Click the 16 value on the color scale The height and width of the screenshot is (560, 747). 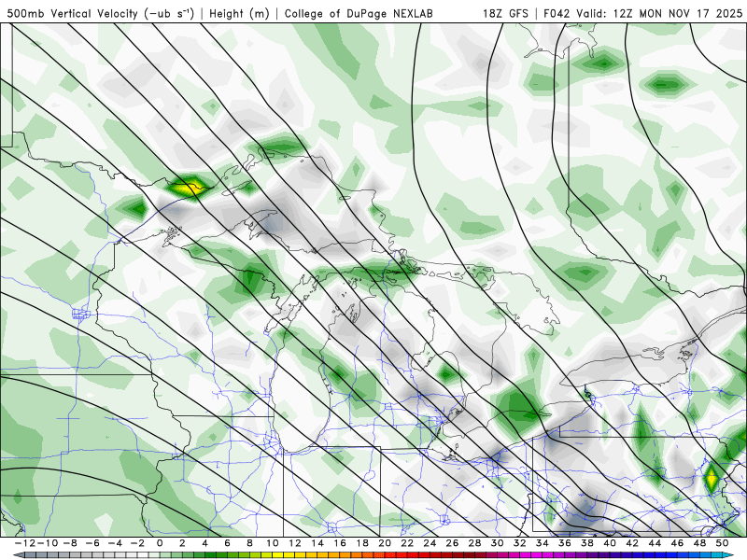click(340, 543)
